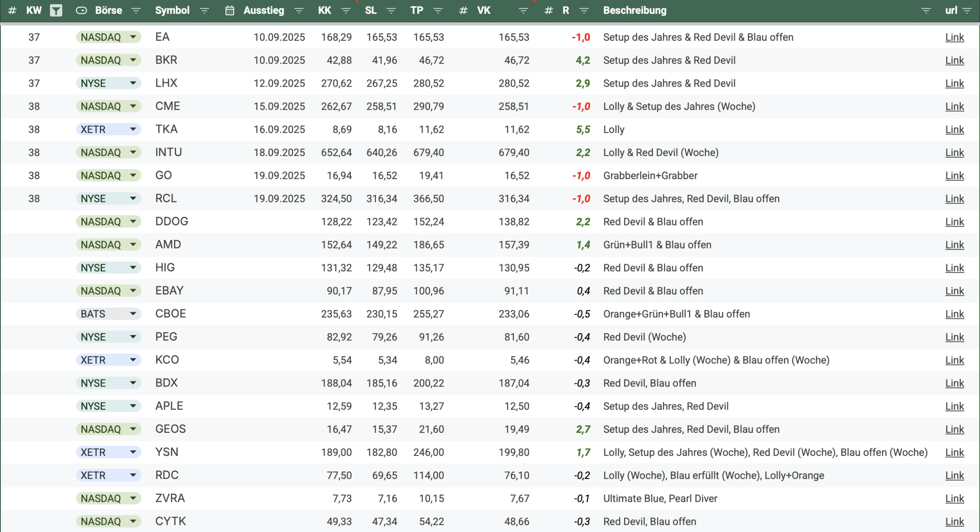The width and height of the screenshot is (980, 532).
Task: Click the calendar icon beside Ausstieg
Action: 230,11
